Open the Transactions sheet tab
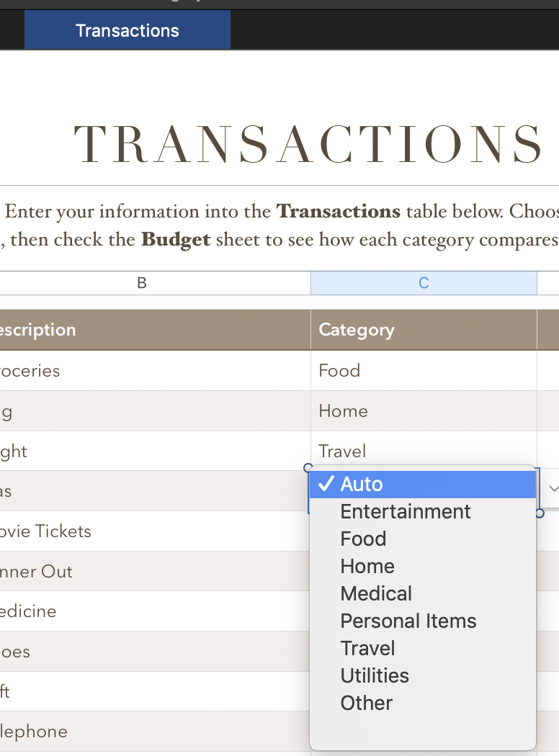The height and width of the screenshot is (756, 559). pyautogui.click(x=128, y=30)
